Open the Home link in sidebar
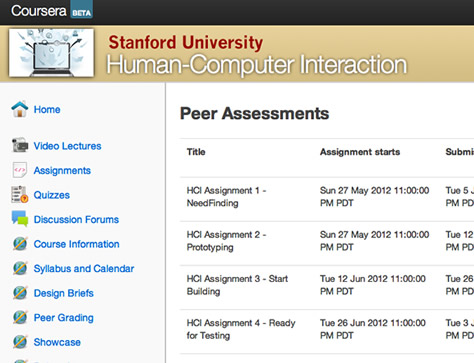Viewport: 474px width, 363px height. (47, 110)
